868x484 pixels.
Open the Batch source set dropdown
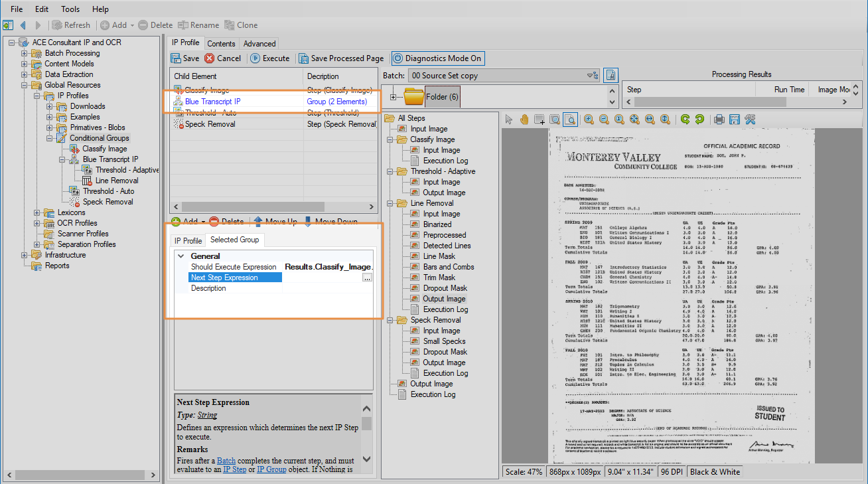tap(591, 76)
